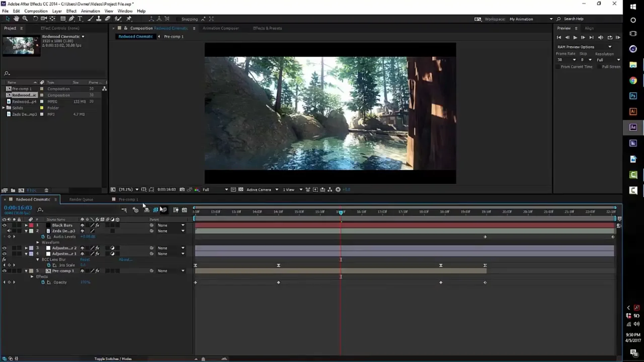Play the preview
644x362 pixels.
pyautogui.click(x=575, y=37)
